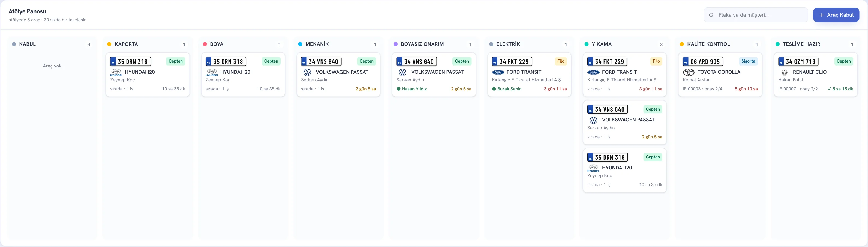Click the purple dot beside BOYASIZ ONARIM
The image size is (868, 247).
[x=396, y=44]
